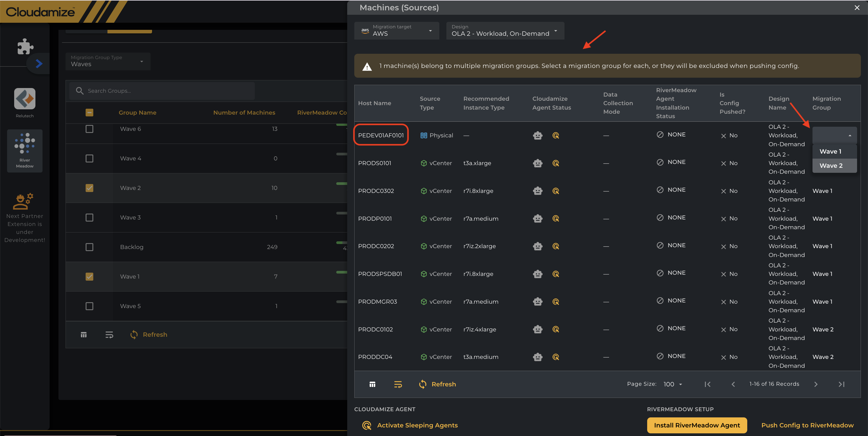Toggle text wrap icon under groups table
The image size is (868, 436).
tap(109, 335)
